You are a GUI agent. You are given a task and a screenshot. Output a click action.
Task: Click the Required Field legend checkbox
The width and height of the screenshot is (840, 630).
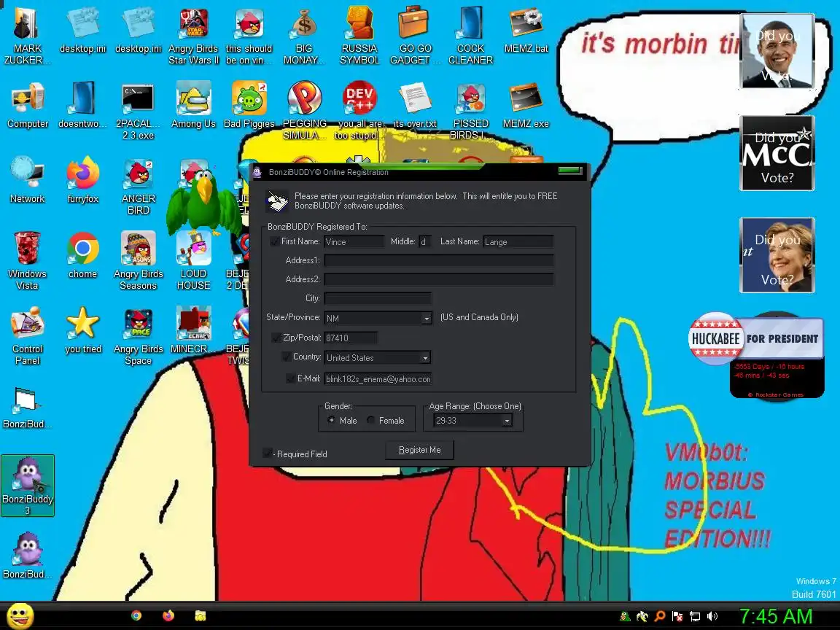(267, 454)
